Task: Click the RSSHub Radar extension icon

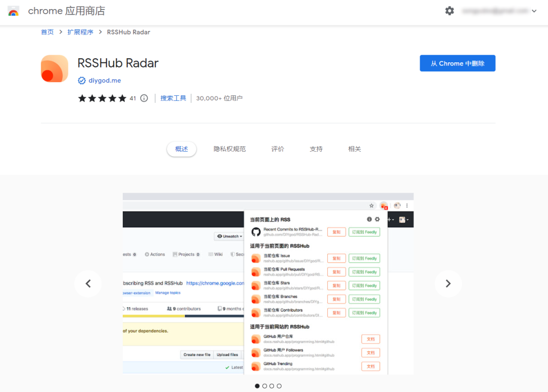Action: 54,68
